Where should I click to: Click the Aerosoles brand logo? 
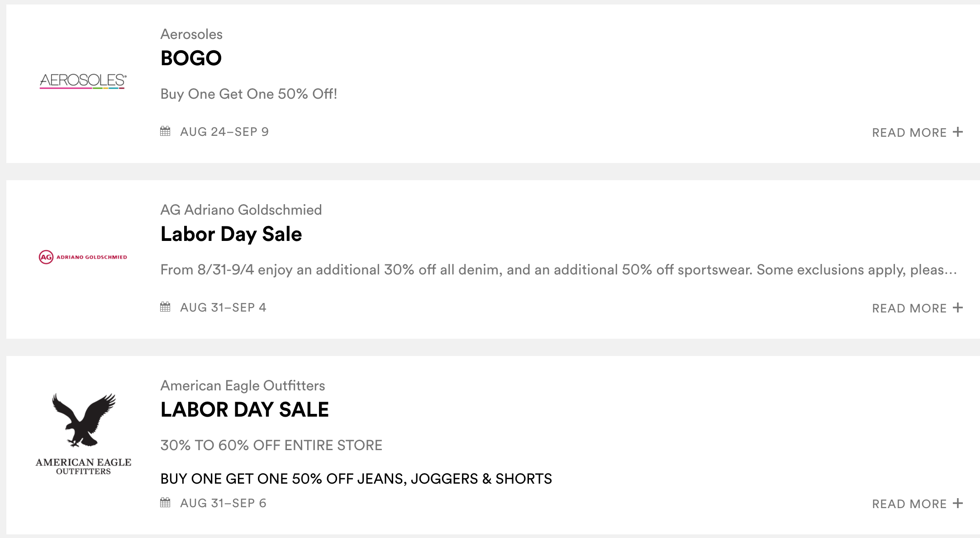coord(83,81)
